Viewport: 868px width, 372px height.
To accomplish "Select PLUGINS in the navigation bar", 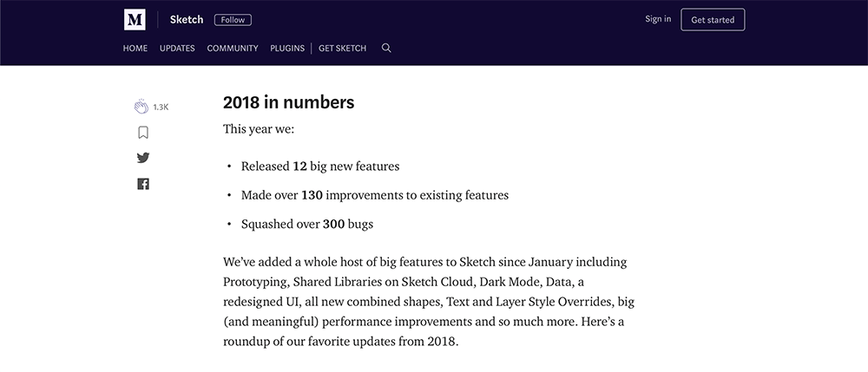I will (x=287, y=49).
